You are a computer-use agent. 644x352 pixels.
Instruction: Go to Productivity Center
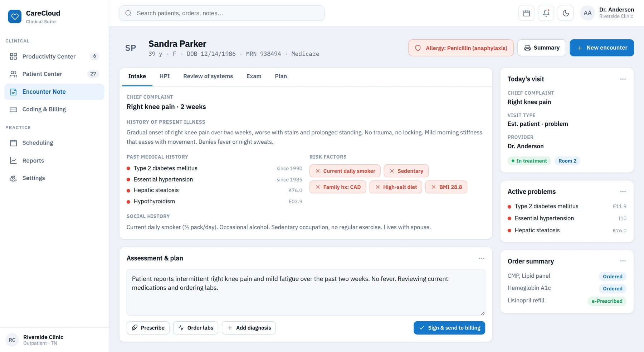tap(54, 56)
